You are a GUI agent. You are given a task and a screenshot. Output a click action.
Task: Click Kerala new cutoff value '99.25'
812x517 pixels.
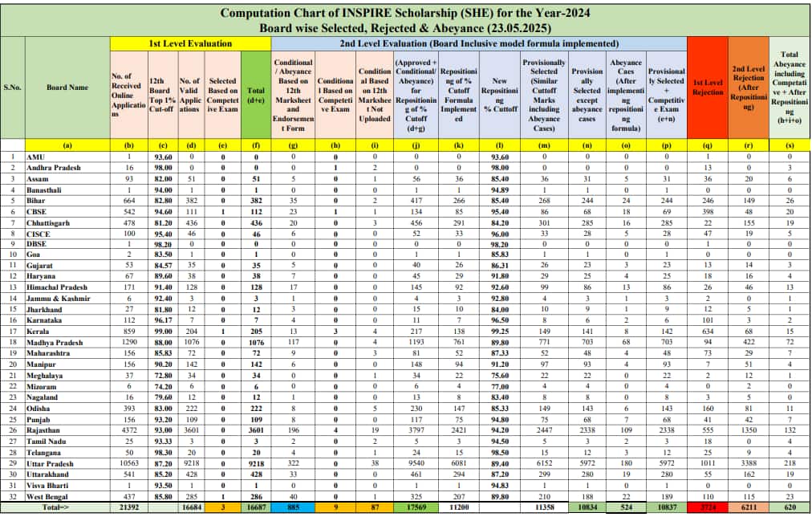(x=500, y=331)
